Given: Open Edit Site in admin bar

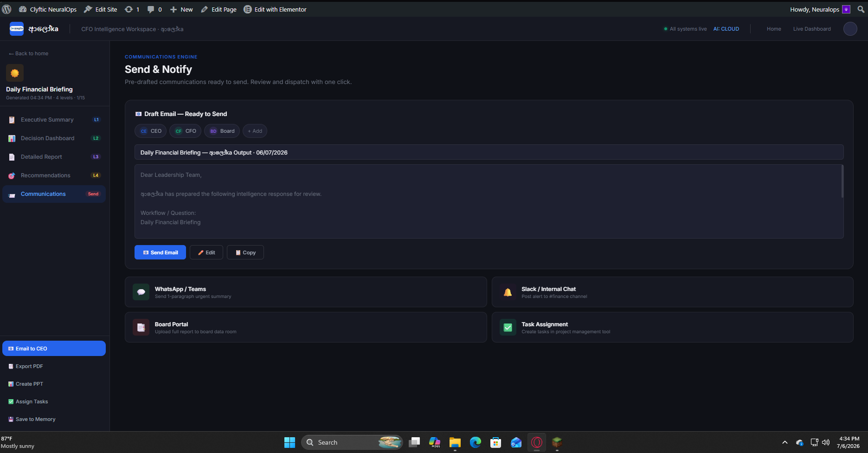Looking at the screenshot, I should click(x=101, y=9).
